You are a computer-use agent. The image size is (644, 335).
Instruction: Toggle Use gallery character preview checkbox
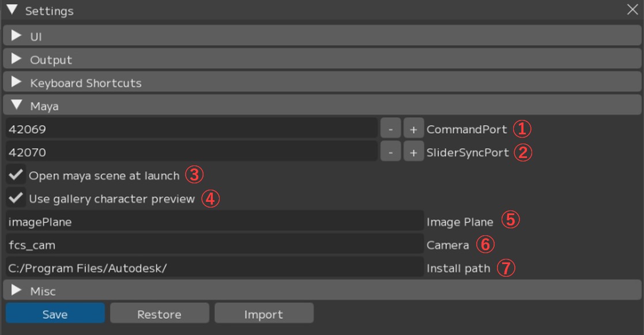(16, 198)
